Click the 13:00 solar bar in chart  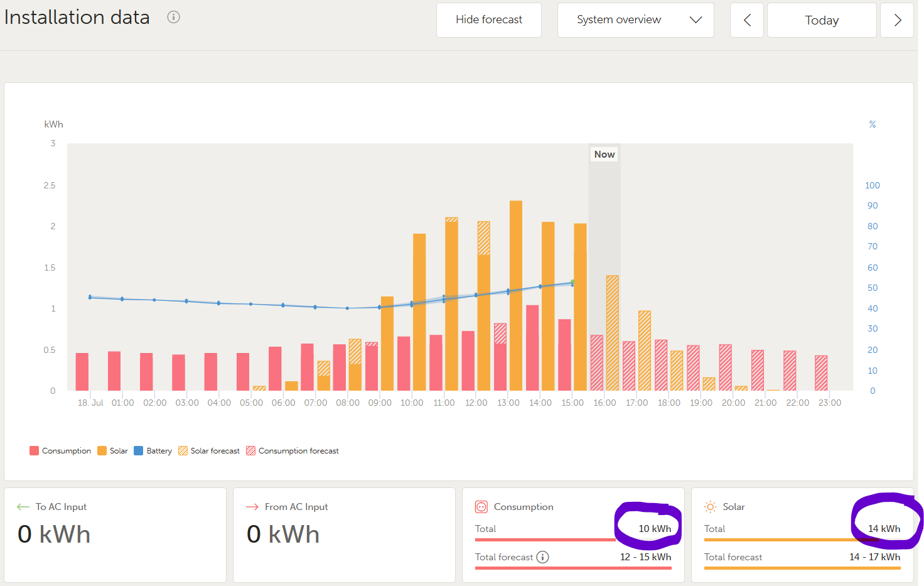516,295
